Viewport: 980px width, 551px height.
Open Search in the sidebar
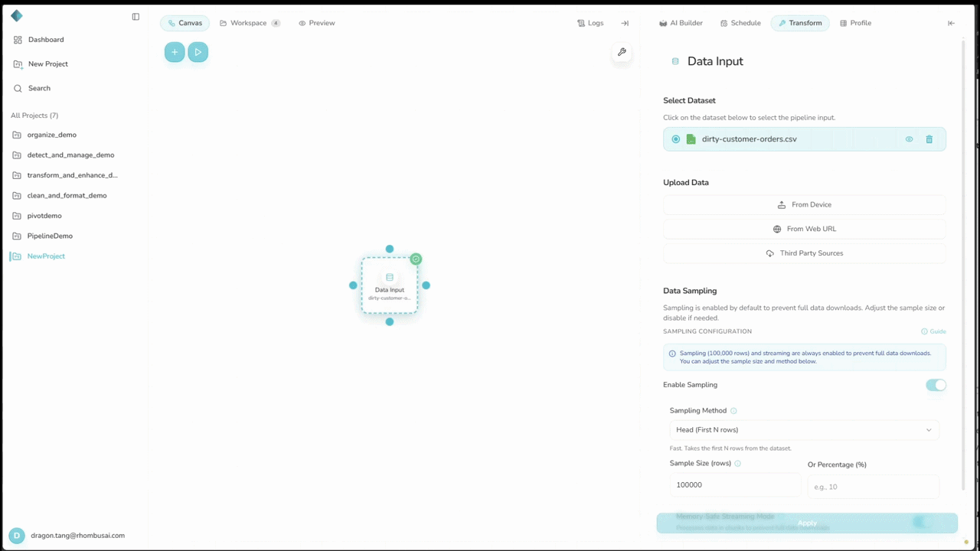point(32,89)
